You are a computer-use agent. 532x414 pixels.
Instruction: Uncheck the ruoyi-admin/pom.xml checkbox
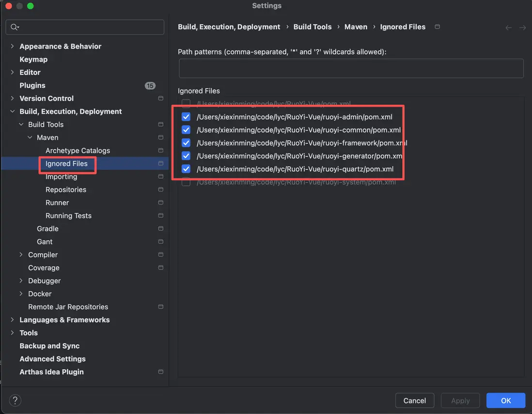(x=186, y=117)
